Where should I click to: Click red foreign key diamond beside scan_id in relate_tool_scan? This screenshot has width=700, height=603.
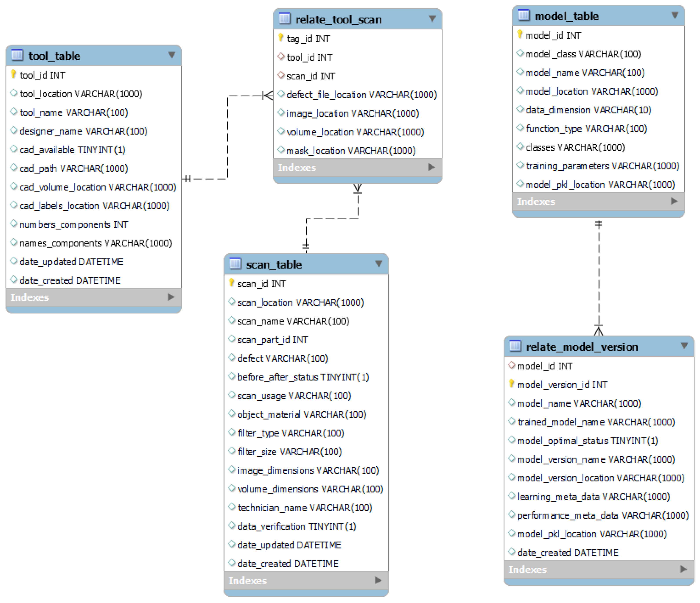pos(280,75)
